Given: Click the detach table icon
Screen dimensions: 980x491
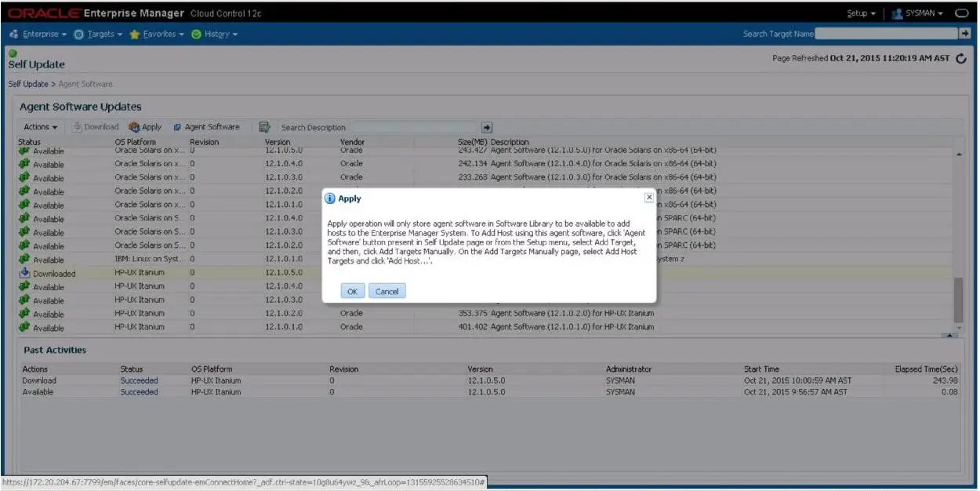Looking at the screenshot, I should (264, 127).
